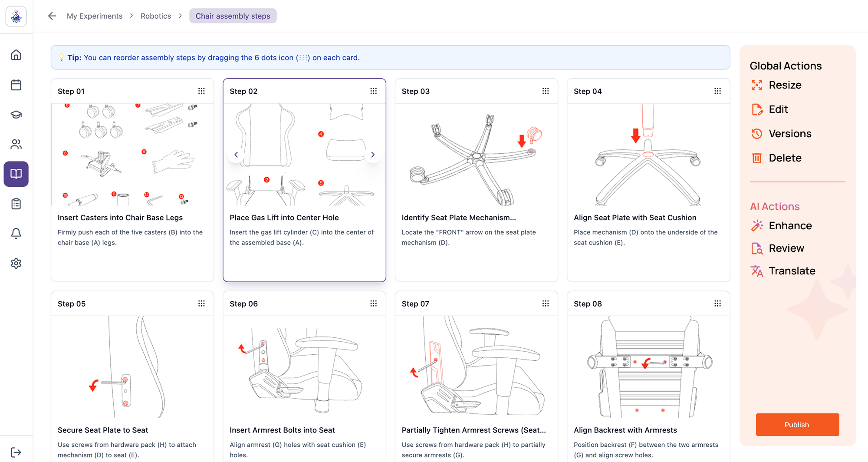Open the notifications bell icon
Viewport: 868px width, 462px height.
coord(16,234)
